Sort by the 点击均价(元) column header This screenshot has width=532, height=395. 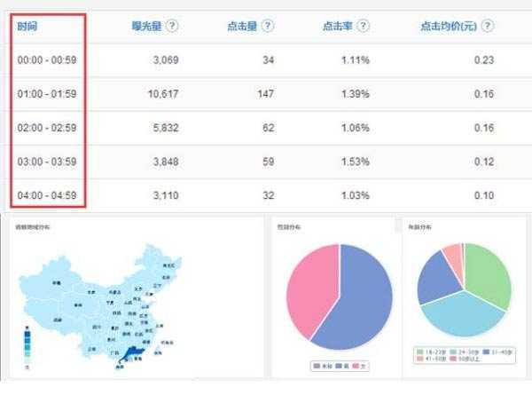[x=449, y=26]
